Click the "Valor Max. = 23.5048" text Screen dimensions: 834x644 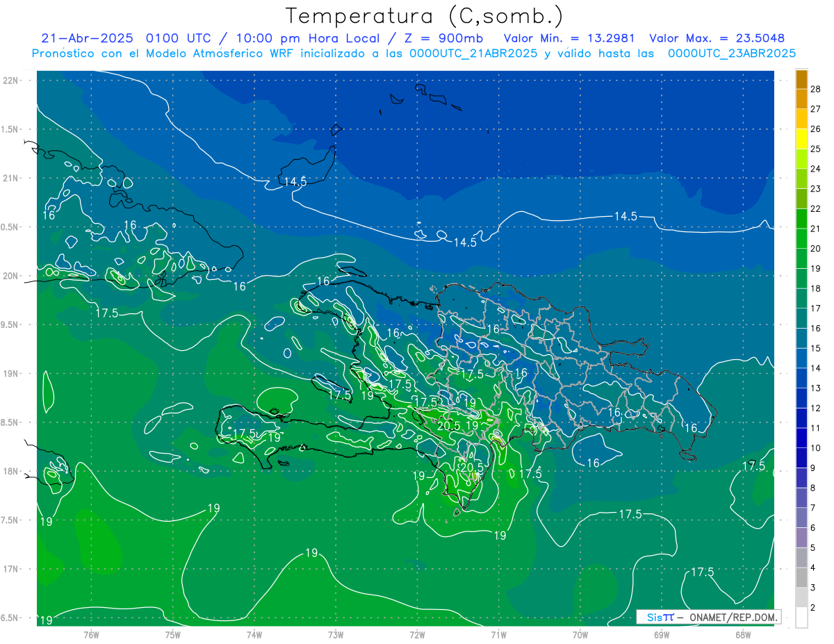pyautogui.click(x=717, y=38)
